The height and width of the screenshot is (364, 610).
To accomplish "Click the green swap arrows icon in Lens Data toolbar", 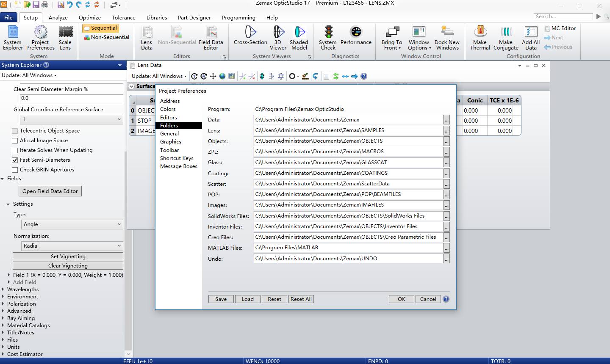I will pyautogui.click(x=336, y=76).
